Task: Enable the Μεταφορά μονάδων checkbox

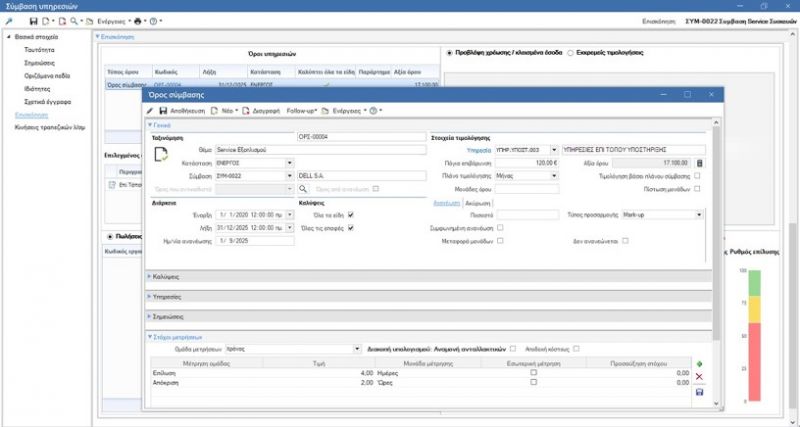Action: coord(500,240)
